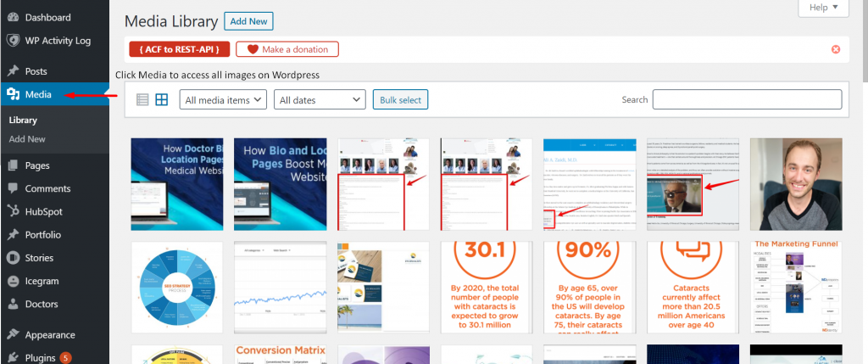Open the 30.1 cataracts statistic thumbnail
Viewport: 868px width, 364px height.
(x=487, y=288)
